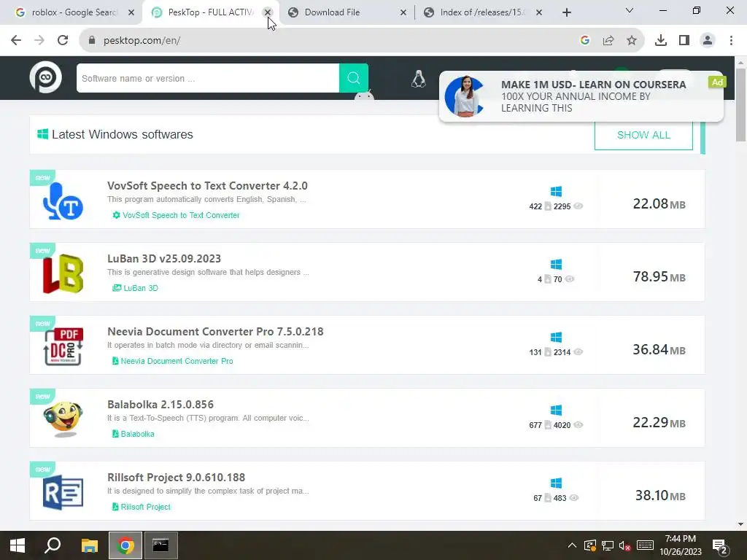Viewport: 747px width, 560px height.
Task: Click the Coursera ad banner
Action: click(x=581, y=97)
